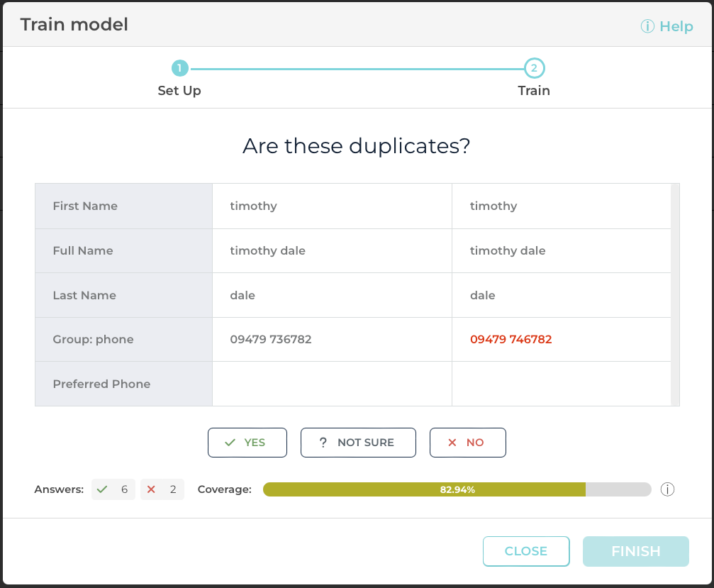Click the red X answers counter

[162, 489]
